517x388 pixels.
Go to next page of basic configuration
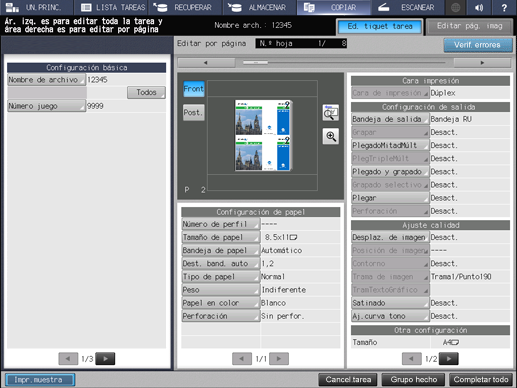click(x=105, y=359)
